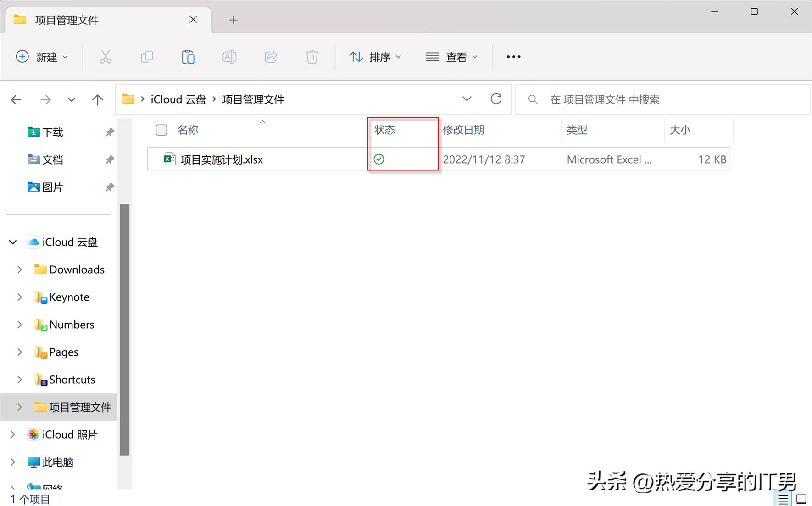Toggle large thumbnails view in the status bar

pyautogui.click(x=801, y=500)
